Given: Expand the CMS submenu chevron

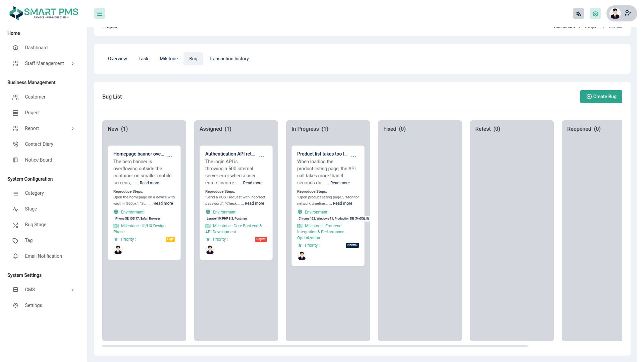Looking at the screenshot, I should click(73, 290).
